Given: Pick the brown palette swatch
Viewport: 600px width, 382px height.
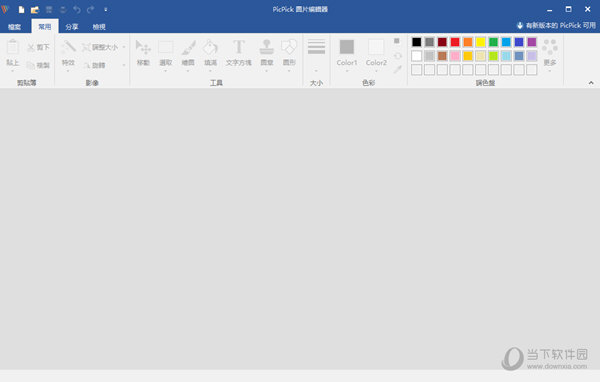Looking at the screenshot, I should tap(442, 56).
